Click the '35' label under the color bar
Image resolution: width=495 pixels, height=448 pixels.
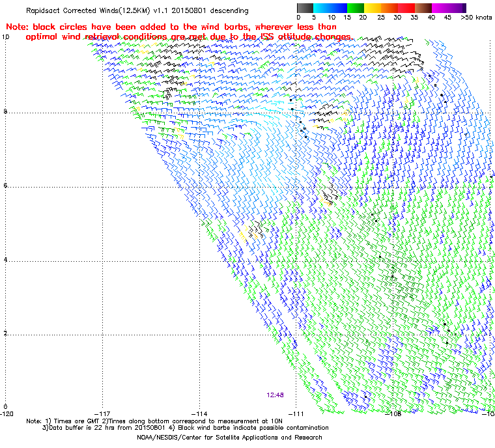click(x=414, y=18)
